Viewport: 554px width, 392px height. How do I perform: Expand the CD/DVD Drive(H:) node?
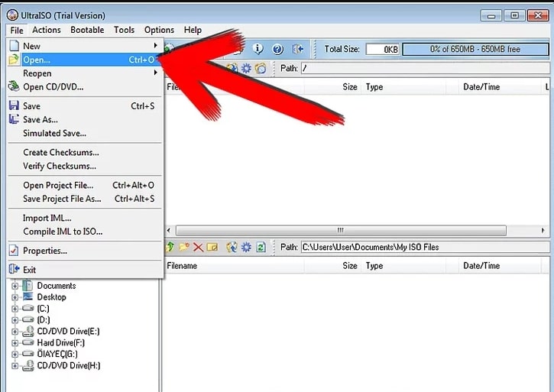15,366
